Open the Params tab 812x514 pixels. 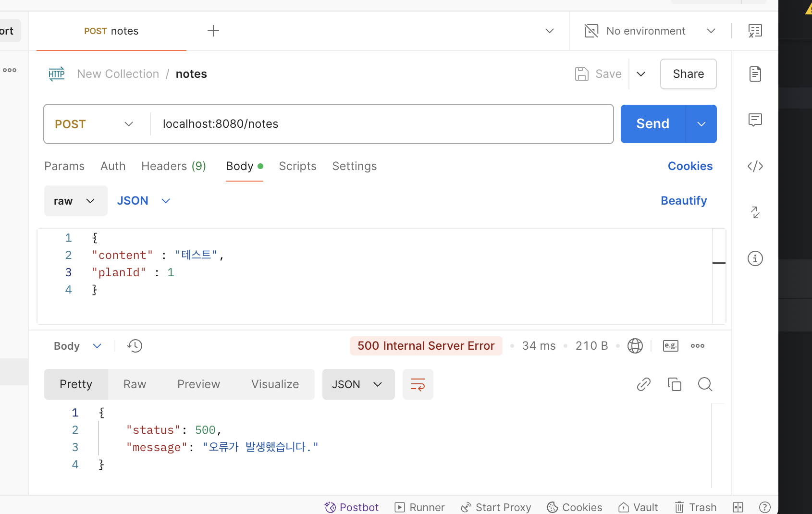click(64, 166)
